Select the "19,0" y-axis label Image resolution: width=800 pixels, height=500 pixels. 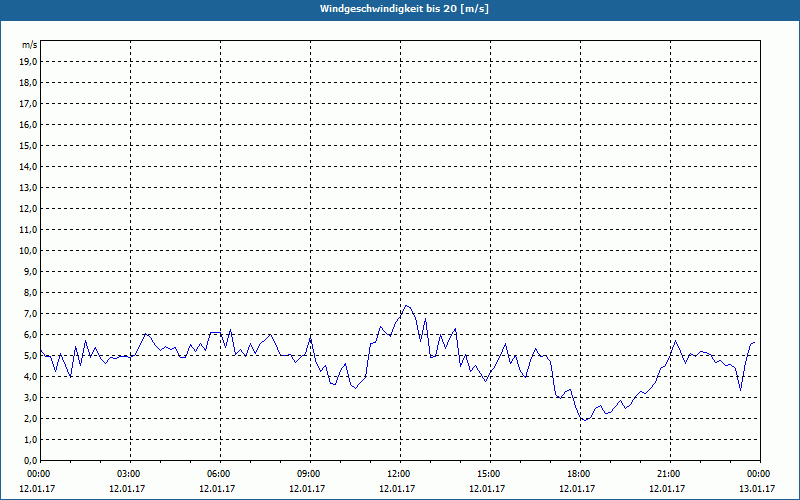(28, 62)
